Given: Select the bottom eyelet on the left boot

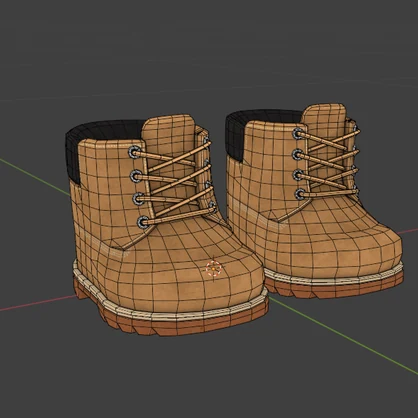Looking at the screenshot, I should [x=143, y=222].
